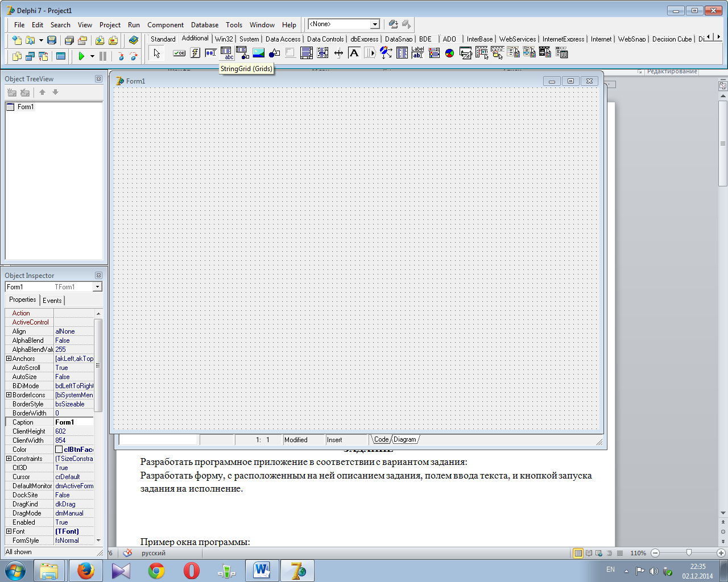Select the LabeledEdit component icon
Image resolution: width=728 pixels, height=582 pixels.
(418, 53)
